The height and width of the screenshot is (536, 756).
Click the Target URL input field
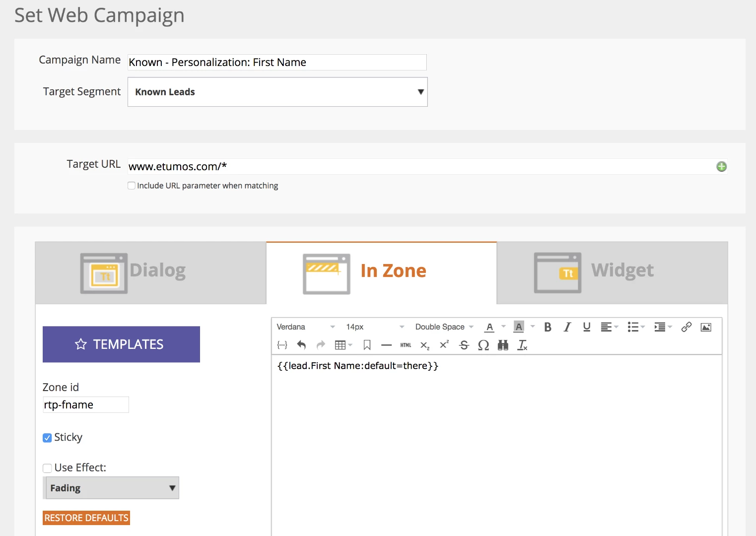point(421,167)
